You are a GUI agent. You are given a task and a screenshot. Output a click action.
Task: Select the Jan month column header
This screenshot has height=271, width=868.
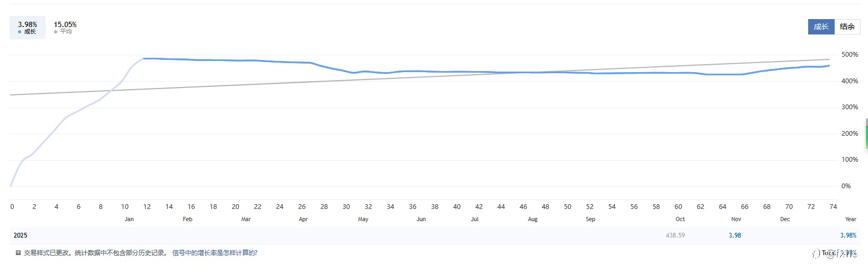[129, 219]
